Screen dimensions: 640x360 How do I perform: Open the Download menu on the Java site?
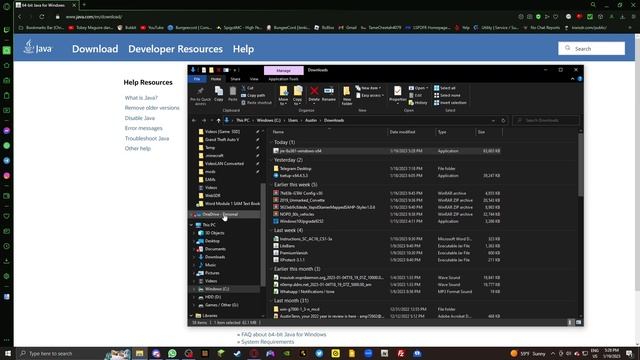click(95, 49)
